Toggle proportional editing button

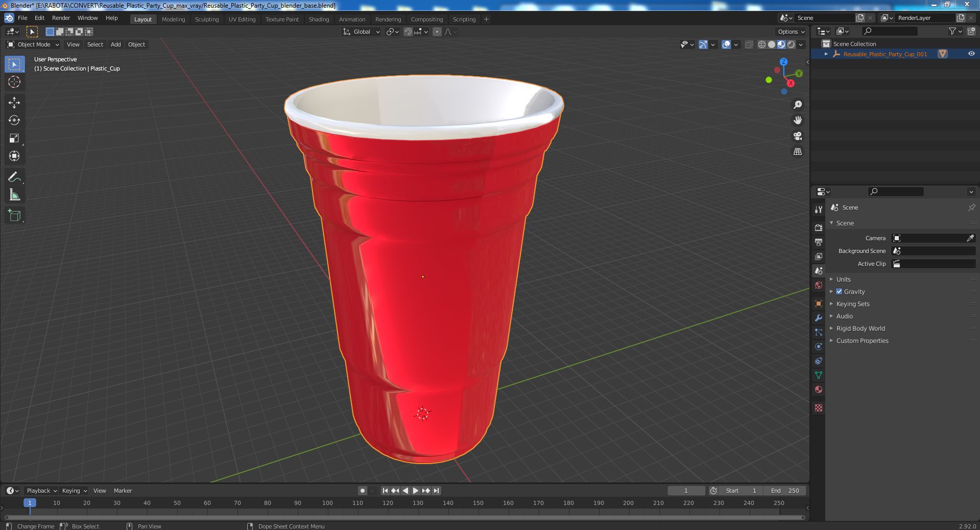tap(437, 32)
